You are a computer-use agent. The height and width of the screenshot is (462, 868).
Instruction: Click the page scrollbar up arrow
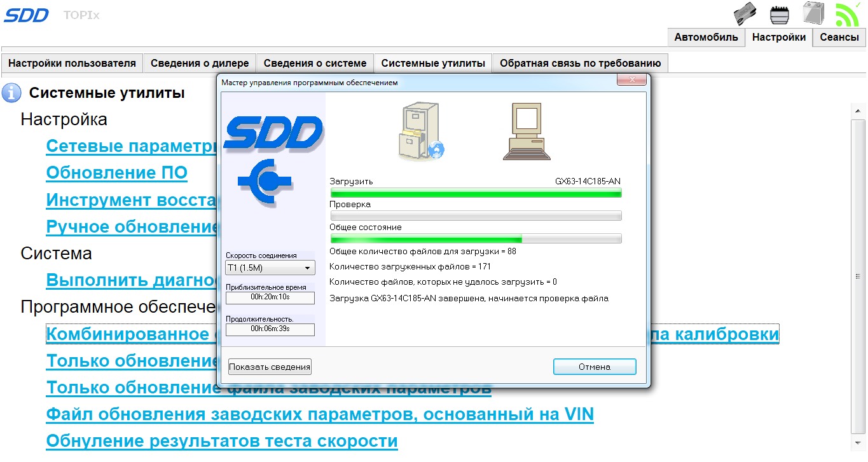pyautogui.click(x=857, y=111)
